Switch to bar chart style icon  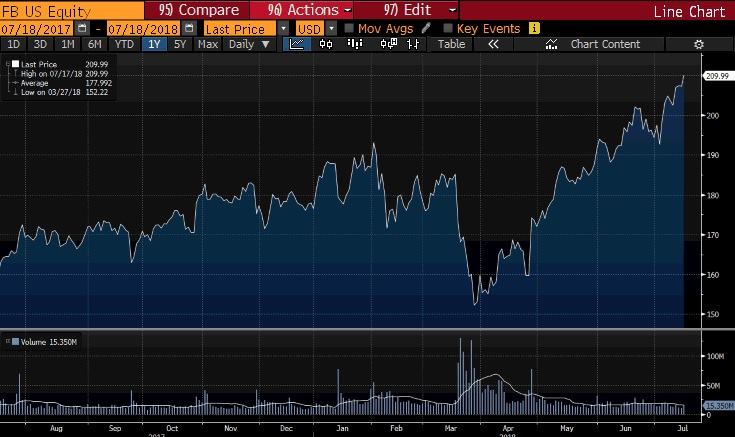click(x=355, y=44)
